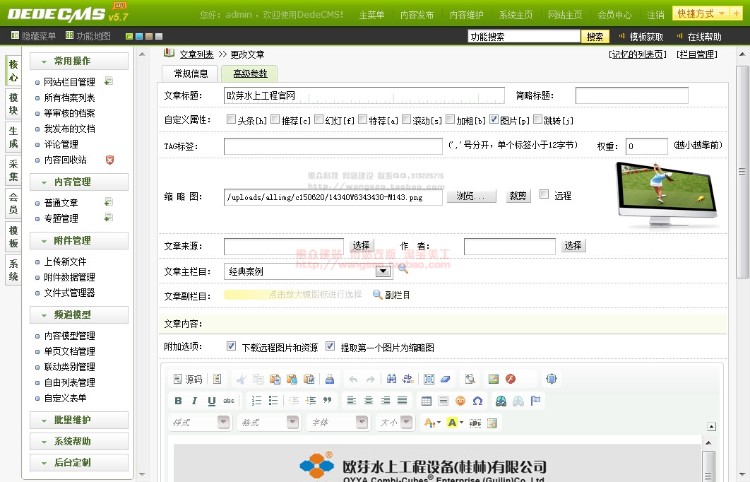Select the 模块 vertical side tab
The image size is (750, 482).
[x=13, y=104]
